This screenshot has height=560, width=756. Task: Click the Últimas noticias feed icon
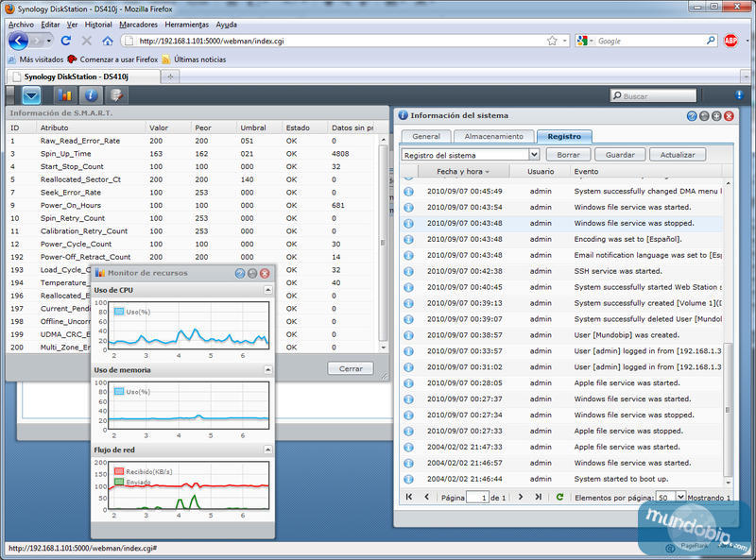(166, 59)
